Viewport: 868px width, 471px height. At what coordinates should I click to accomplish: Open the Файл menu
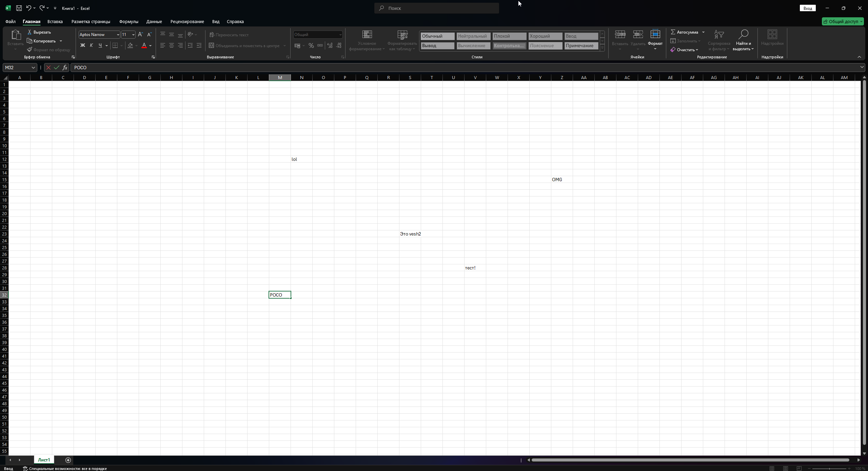11,21
